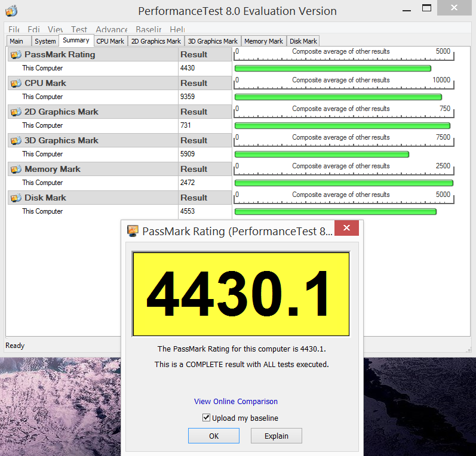
Task: Click the Memory Mark row icon
Action: (x=16, y=169)
